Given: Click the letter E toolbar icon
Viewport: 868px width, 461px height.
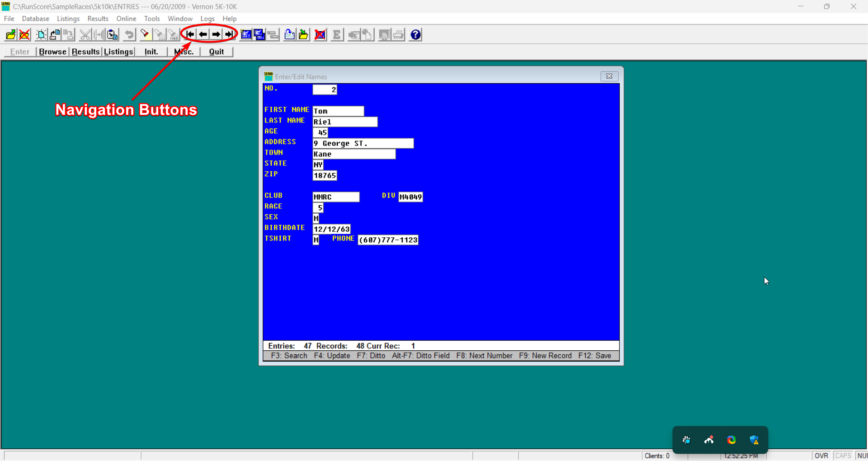Looking at the screenshot, I should click(337, 35).
